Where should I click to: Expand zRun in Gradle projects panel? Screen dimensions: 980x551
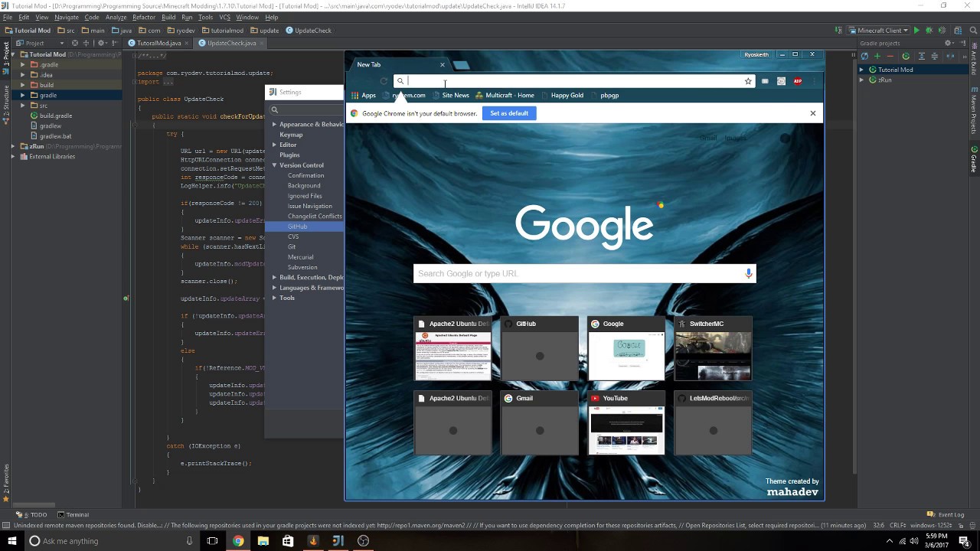[x=861, y=80]
